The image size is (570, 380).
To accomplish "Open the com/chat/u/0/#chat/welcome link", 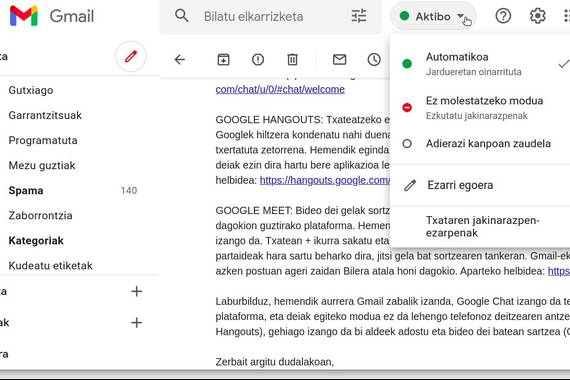I will click(280, 89).
